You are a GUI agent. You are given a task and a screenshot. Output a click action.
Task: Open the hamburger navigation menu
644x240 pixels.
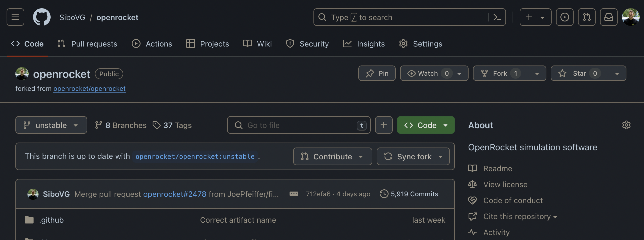click(x=15, y=17)
